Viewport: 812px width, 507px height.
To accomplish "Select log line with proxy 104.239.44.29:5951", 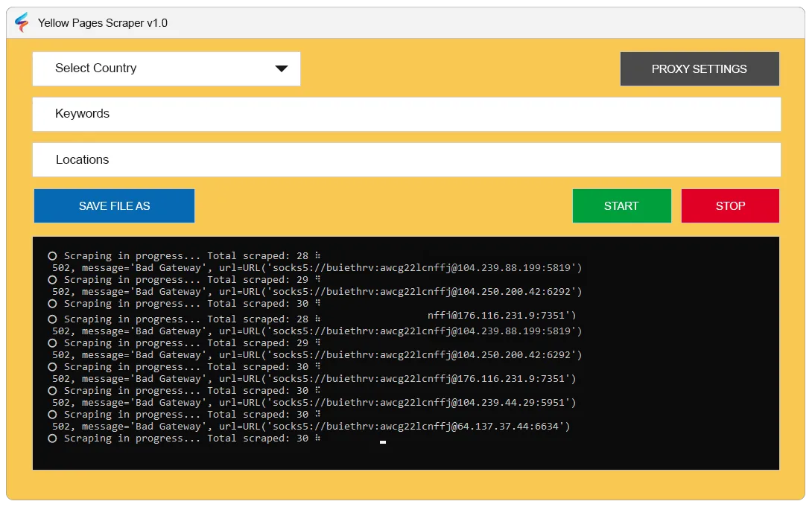I will (x=314, y=403).
